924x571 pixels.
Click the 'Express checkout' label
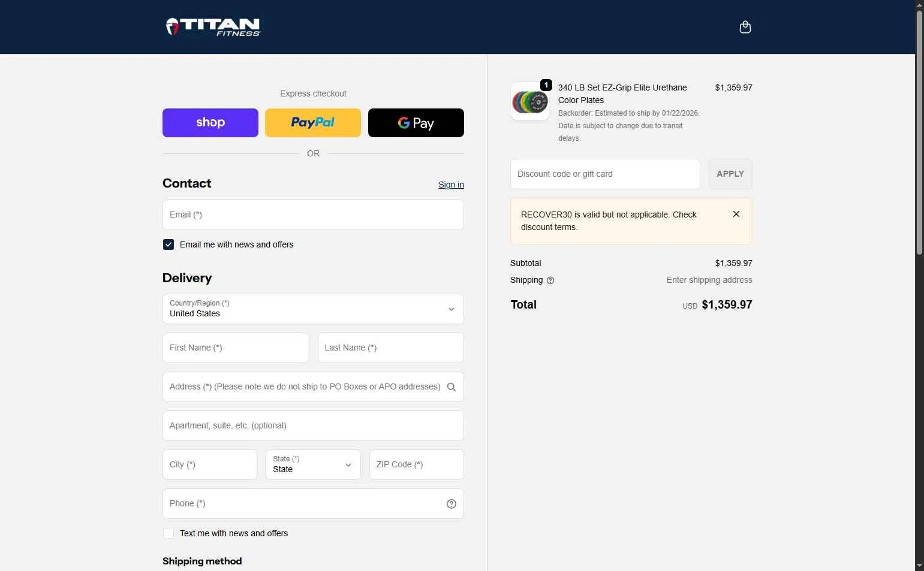click(313, 93)
